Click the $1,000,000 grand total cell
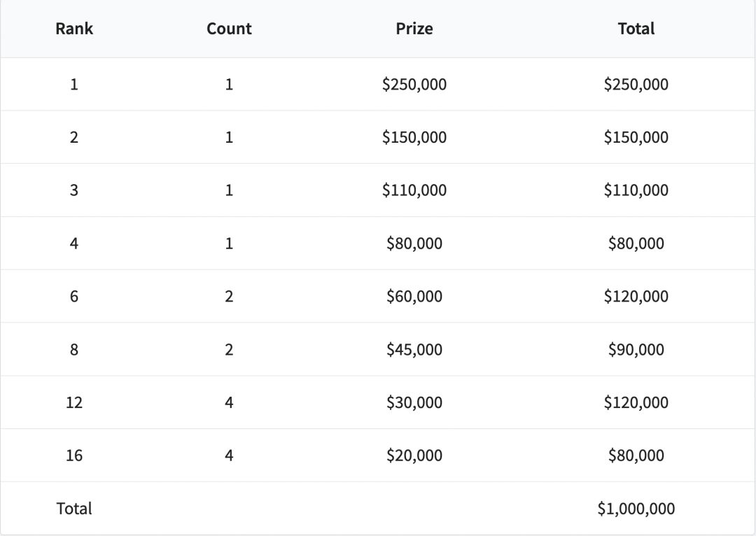 (x=636, y=509)
